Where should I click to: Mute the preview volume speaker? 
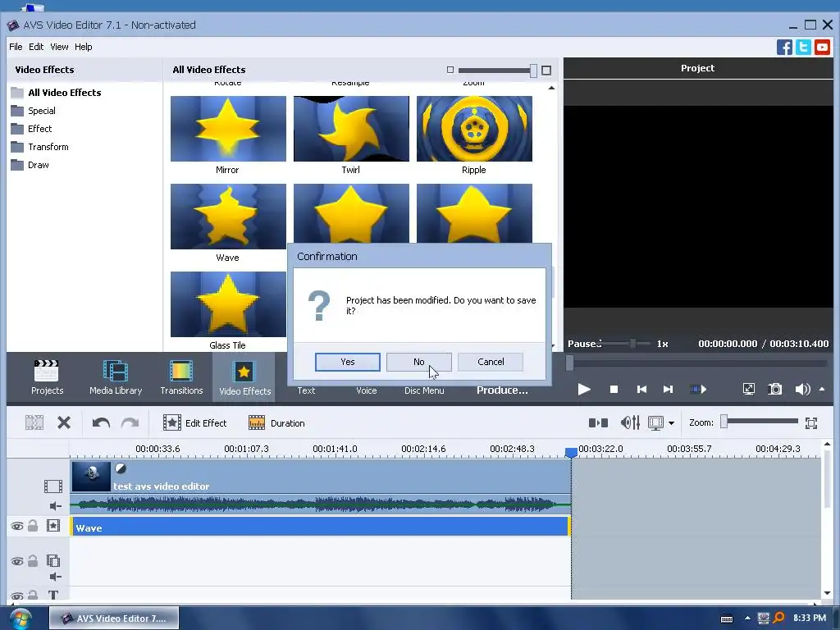(x=802, y=390)
